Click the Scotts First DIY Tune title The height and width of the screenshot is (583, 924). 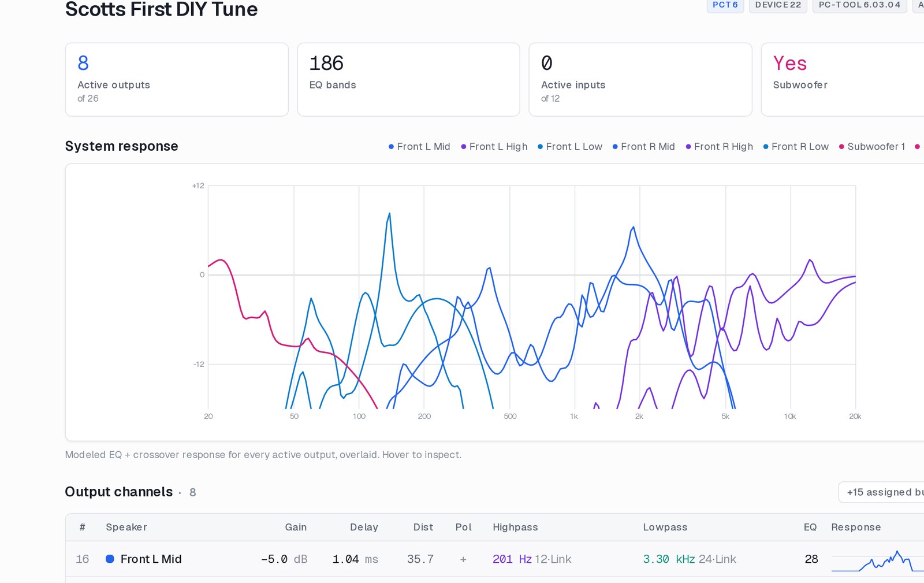[x=161, y=9]
